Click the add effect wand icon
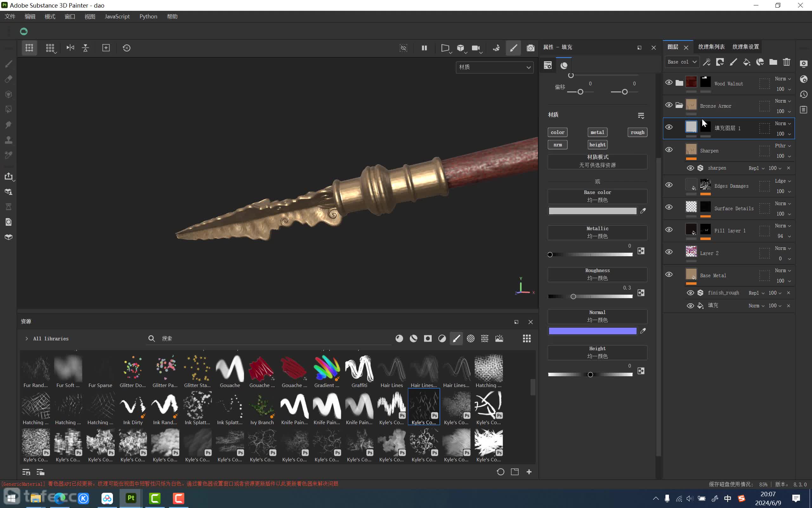This screenshot has width=812, height=508. point(707,62)
